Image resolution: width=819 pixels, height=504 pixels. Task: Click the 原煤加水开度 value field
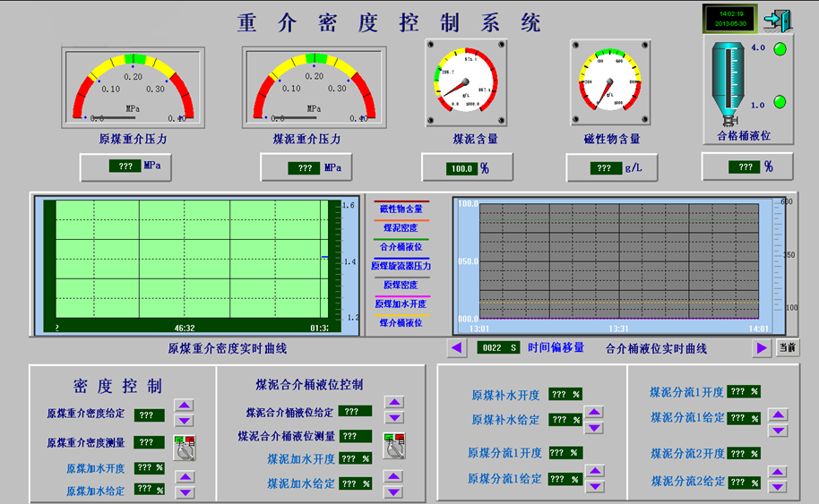coord(150,468)
